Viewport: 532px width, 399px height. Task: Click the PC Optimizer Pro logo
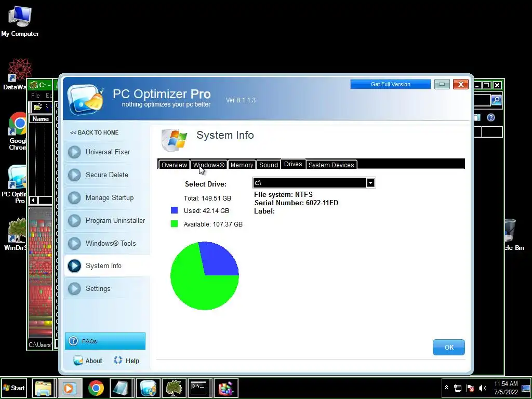coord(86,99)
